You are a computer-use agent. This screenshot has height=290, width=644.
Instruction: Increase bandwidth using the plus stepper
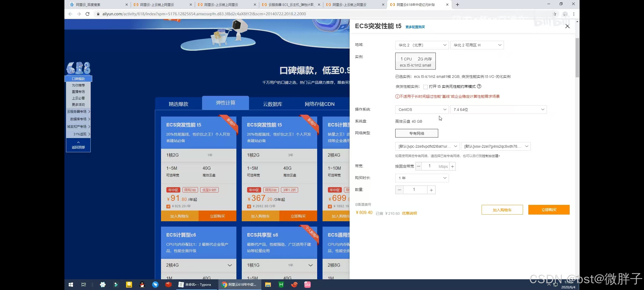point(452,166)
